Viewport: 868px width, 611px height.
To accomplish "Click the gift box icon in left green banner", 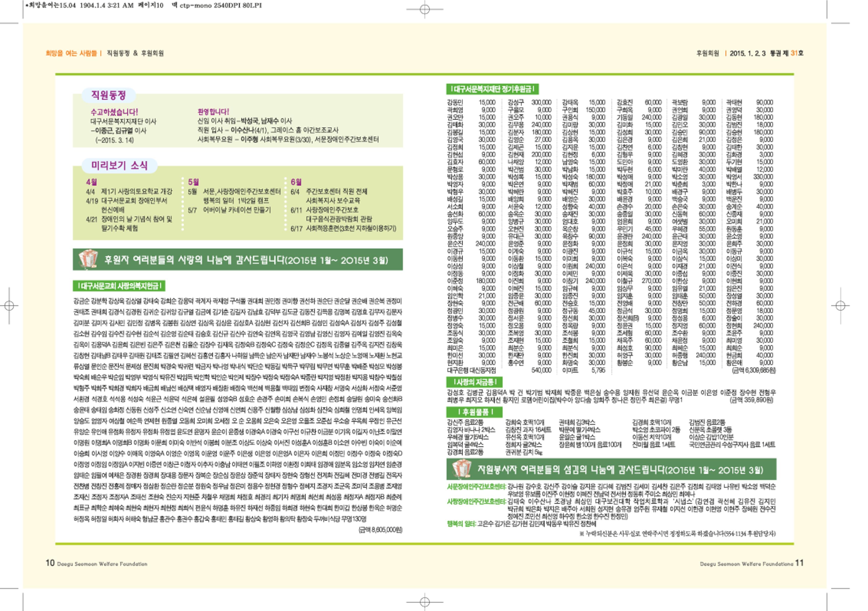I will point(88,259).
